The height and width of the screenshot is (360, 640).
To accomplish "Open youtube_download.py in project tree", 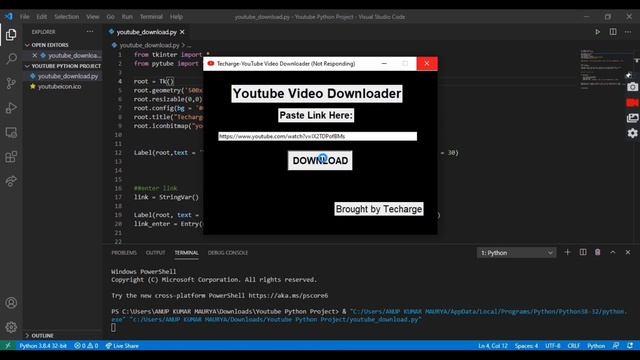I will (x=68, y=76).
